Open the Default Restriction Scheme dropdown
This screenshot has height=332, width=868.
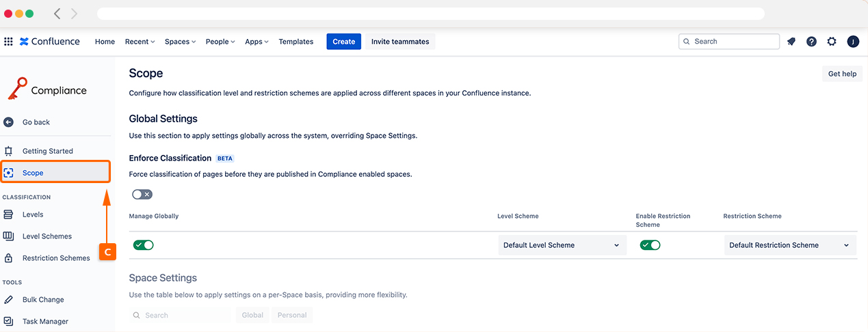[789, 245]
